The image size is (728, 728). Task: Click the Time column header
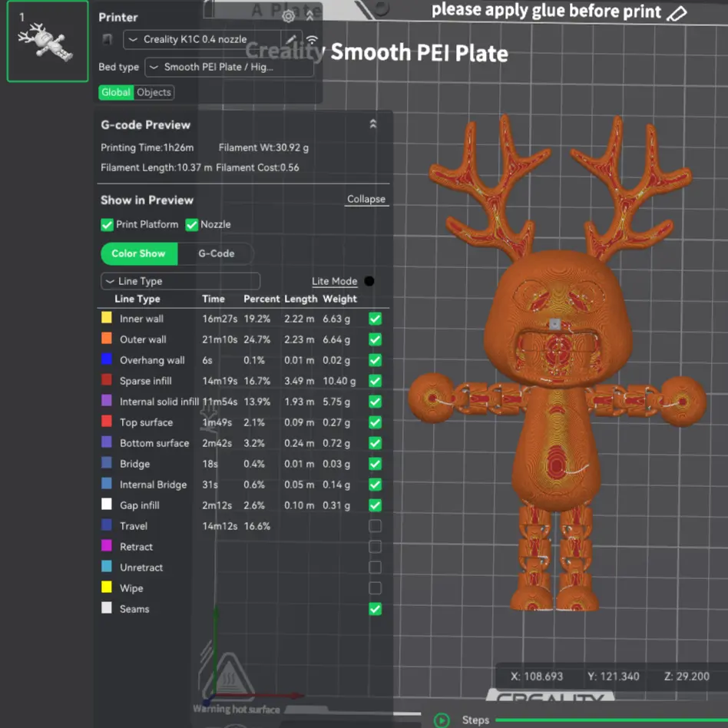coord(213,299)
